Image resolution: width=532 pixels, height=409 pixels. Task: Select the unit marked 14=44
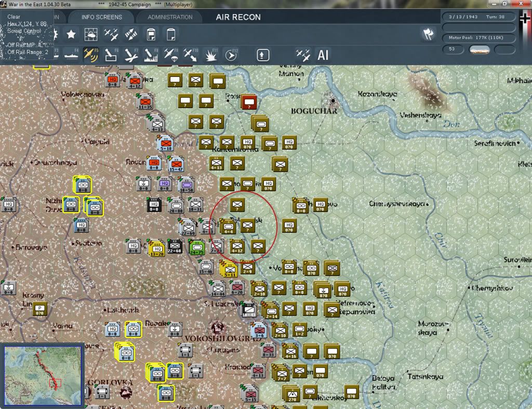(x=218, y=289)
